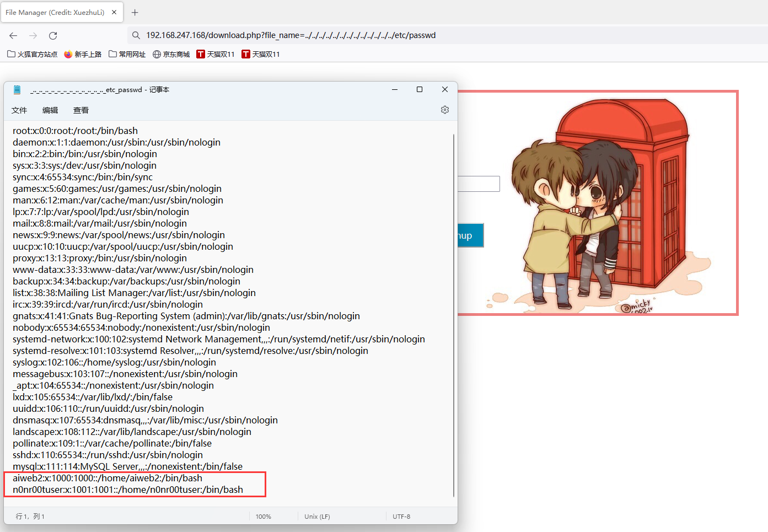Click the games:x:5:60 line
This screenshot has width=768, height=532.
pyautogui.click(x=117, y=189)
